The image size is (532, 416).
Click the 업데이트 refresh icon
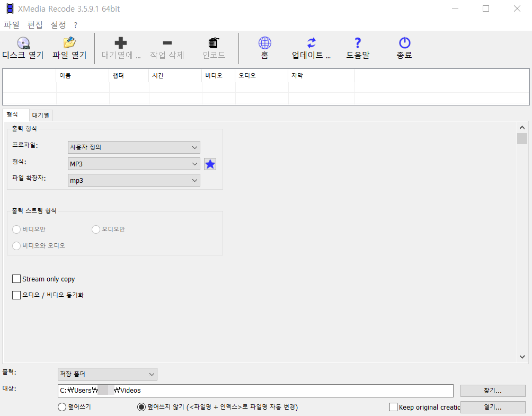pos(312,43)
